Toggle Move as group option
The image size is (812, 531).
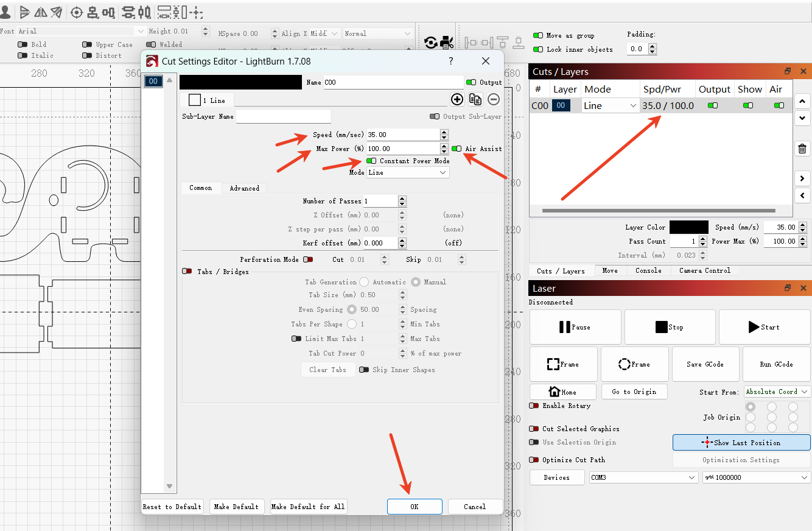[x=538, y=35]
